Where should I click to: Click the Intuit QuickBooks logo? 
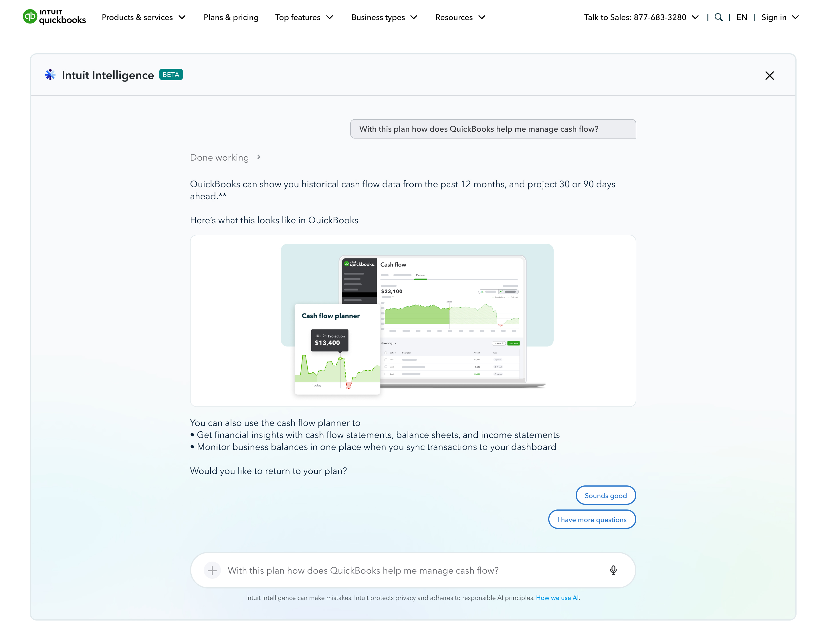pos(54,17)
